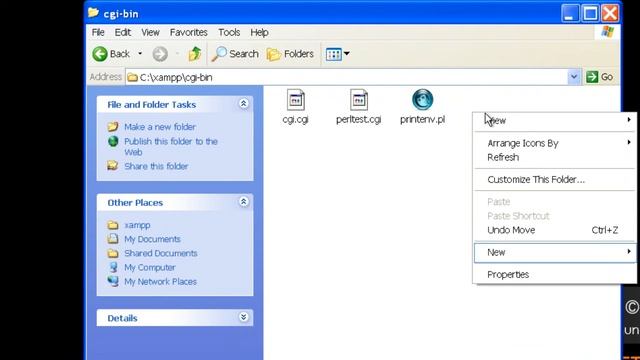The height and width of the screenshot is (360, 640).
Task: Open the Views dropdown arrow
Action: coord(347,53)
